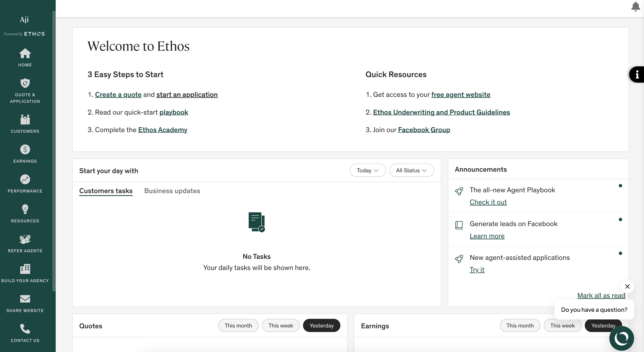Open Build Your Agency building icon
The width and height of the screenshot is (644, 352).
coord(25,269)
